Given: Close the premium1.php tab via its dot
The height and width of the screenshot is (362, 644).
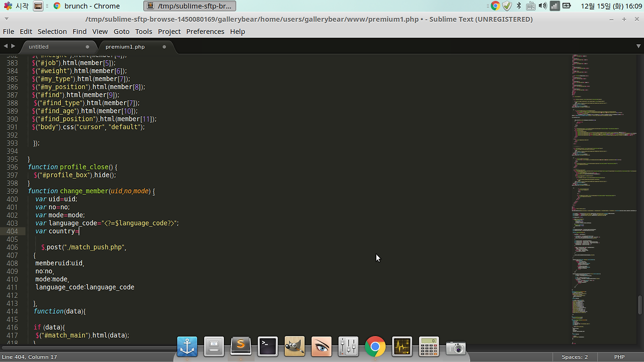Looking at the screenshot, I should pyautogui.click(x=164, y=46).
